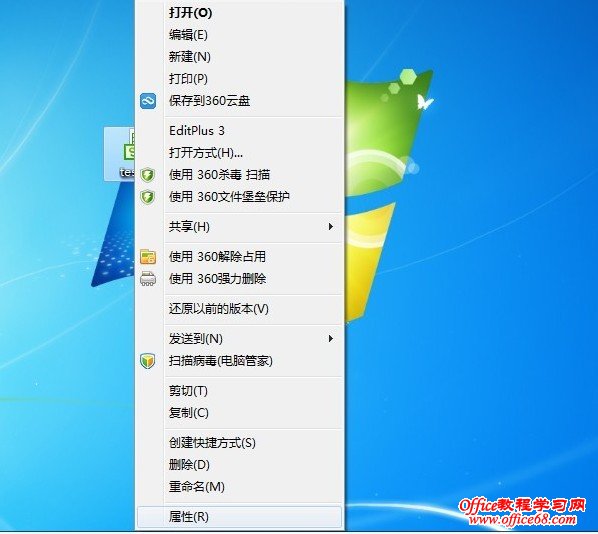Select 创建快捷方式(S)

click(x=240, y=443)
